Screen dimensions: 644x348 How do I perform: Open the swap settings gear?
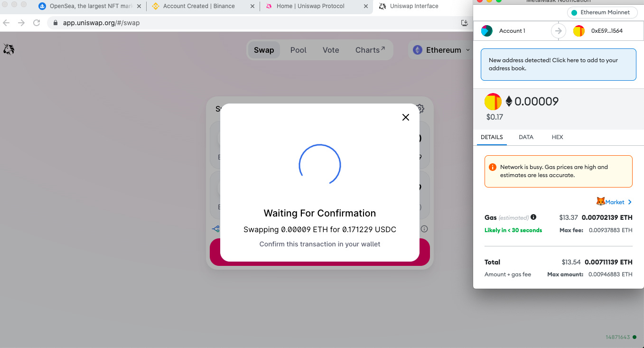pos(420,109)
